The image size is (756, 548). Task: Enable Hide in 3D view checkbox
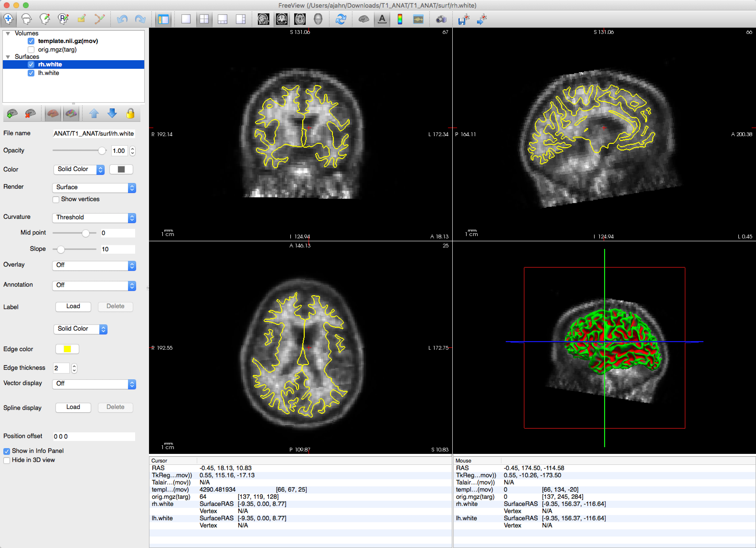pyautogui.click(x=7, y=460)
